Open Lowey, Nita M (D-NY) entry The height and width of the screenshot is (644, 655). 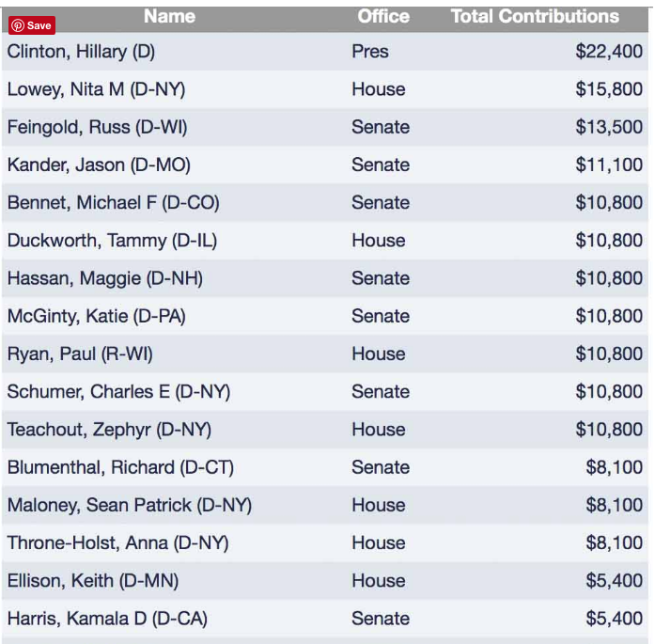coord(96,89)
